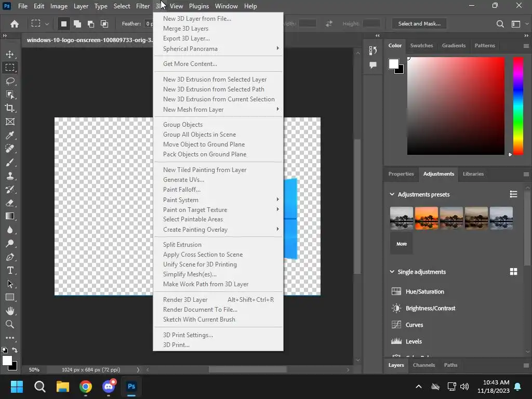Click the toolbar foreground color swatch

coord(7,361)
